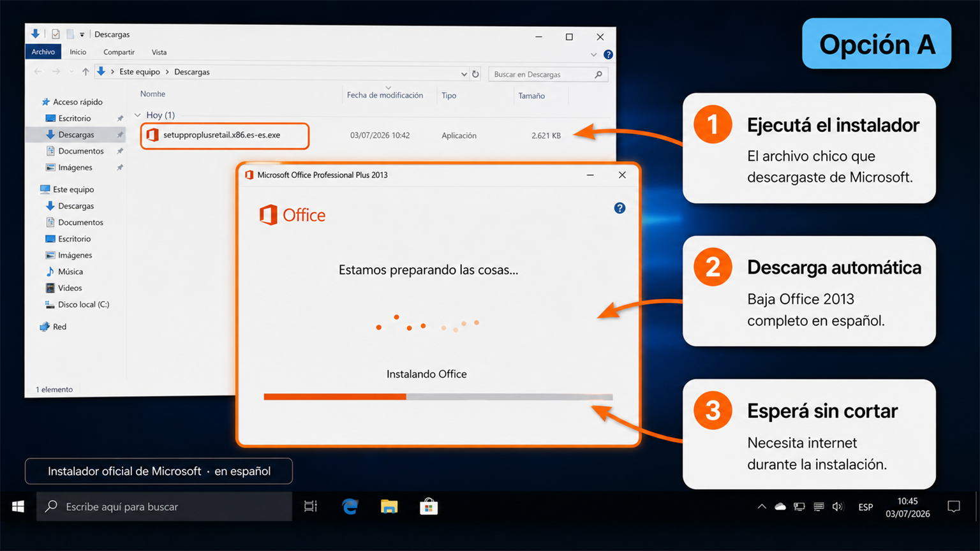Viewport: 980px width, 551px height.
Task: Open Documentos under Este equipo
Action: click(x=80, y=223)
